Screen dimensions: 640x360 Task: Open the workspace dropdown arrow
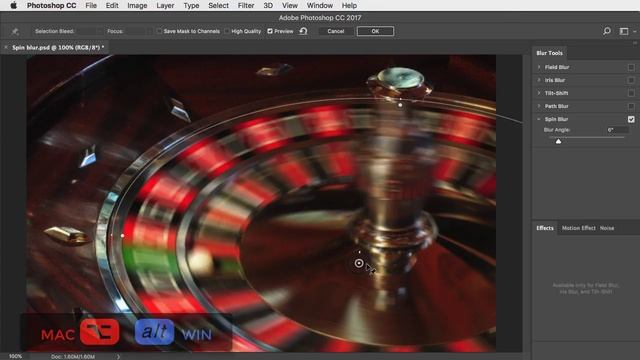pyautogui.click(x=634, y=31)
